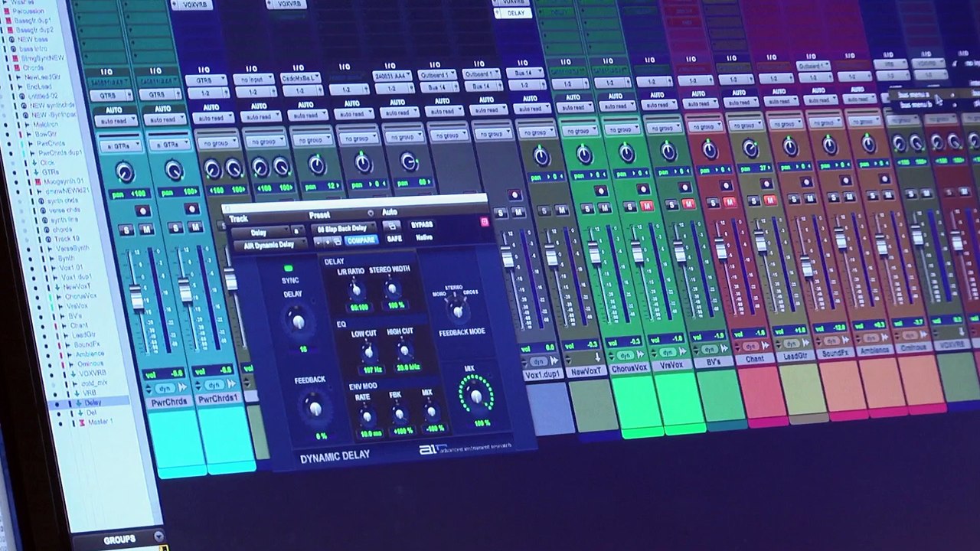Select Track 19 in the track list

pyautogui.click(x=67, y=239)
